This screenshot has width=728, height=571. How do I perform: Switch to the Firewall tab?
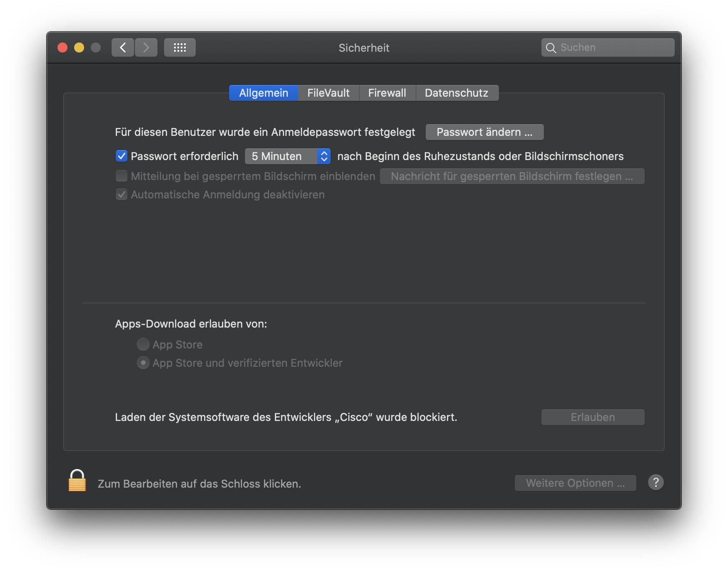click(x=387, y=93)
